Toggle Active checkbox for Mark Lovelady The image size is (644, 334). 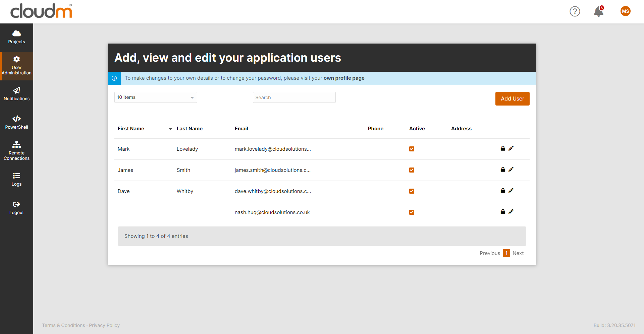(x=412, y=149)
